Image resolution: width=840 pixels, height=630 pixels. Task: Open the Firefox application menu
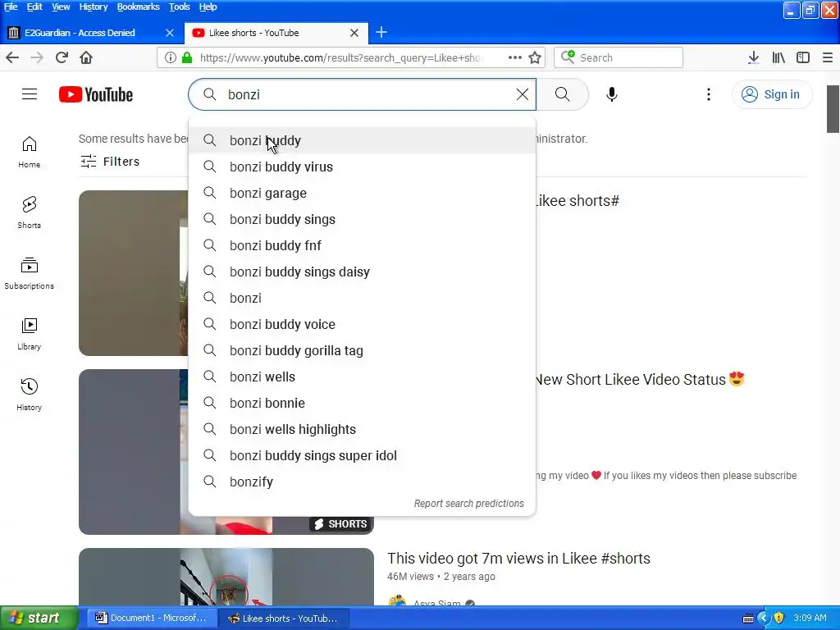(827, 57)
